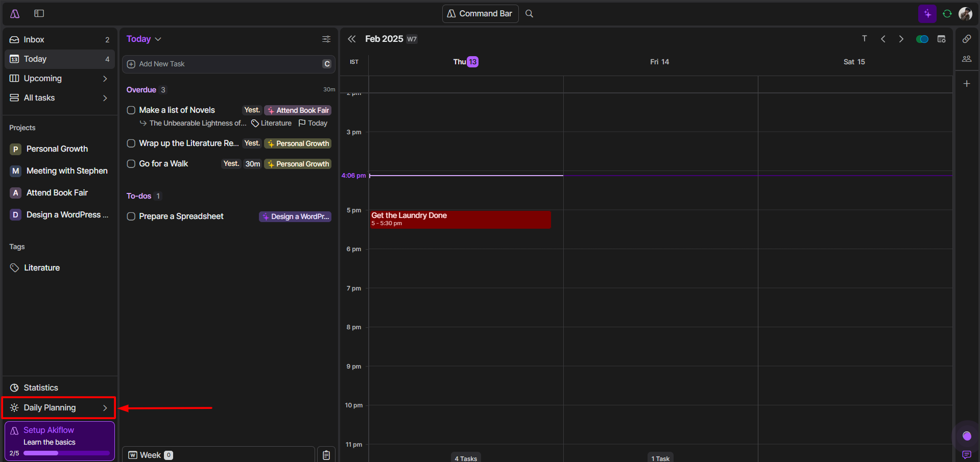Expand the All tasks chevron
Viewport: 980px width, 462px height.
pyautogui.click(x=105, y=98)
